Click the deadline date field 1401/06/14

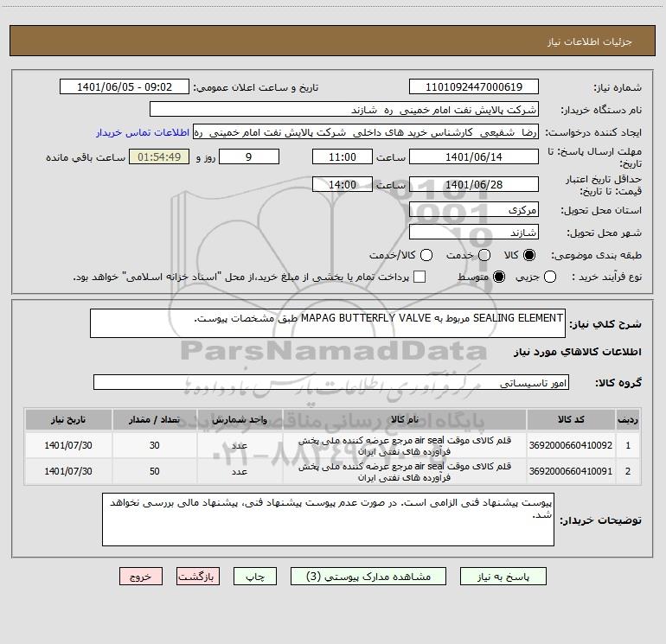474,156
